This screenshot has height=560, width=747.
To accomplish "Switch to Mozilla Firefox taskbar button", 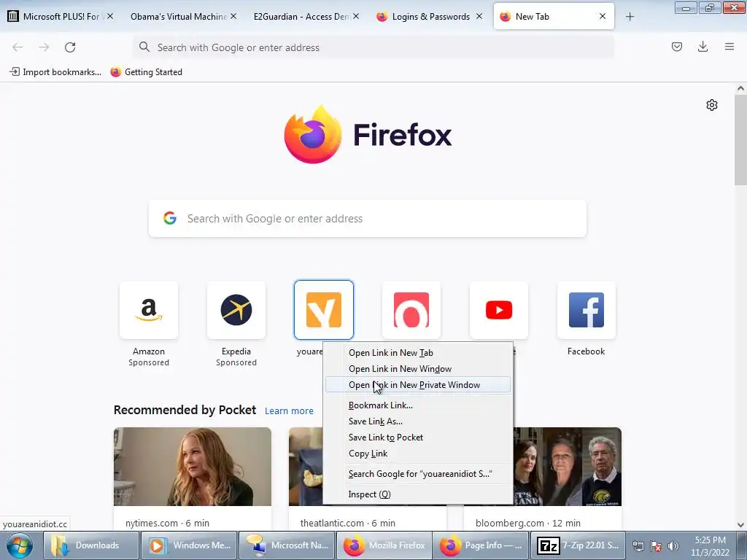I will coord(384,545).
